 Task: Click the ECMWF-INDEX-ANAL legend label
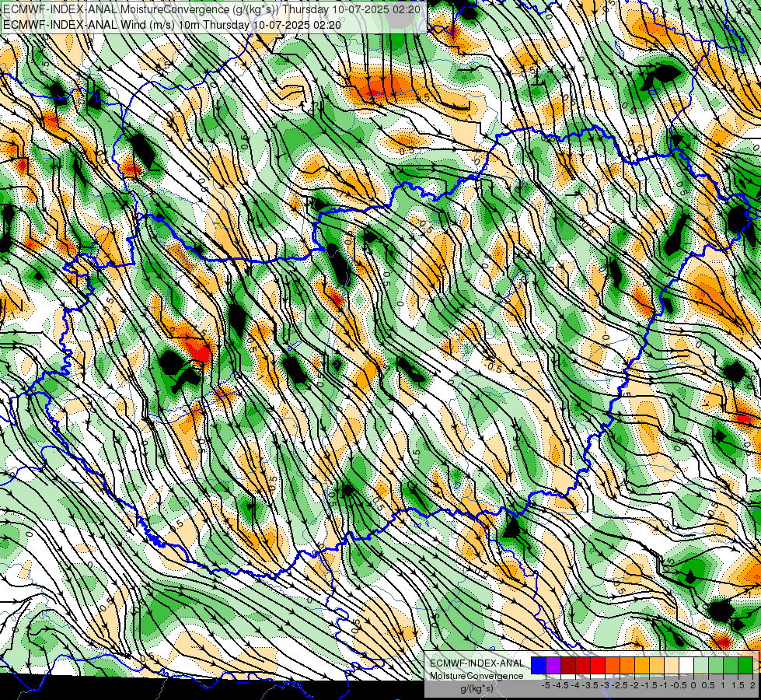click(476, 663)
